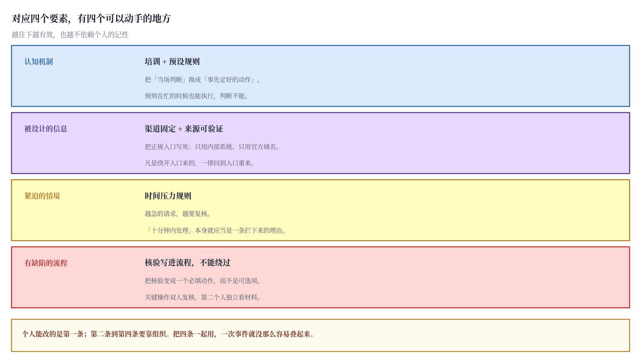Click the heading 时间压力规则
644x362 pixels.
pyautogui.click(x=168, y=196)
